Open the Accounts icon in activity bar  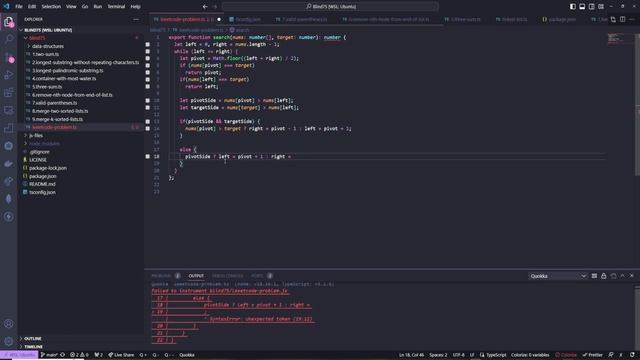tap(9, 324)
